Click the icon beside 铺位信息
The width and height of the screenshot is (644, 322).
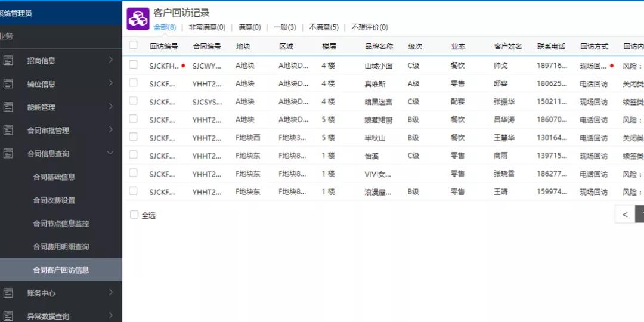8,84
